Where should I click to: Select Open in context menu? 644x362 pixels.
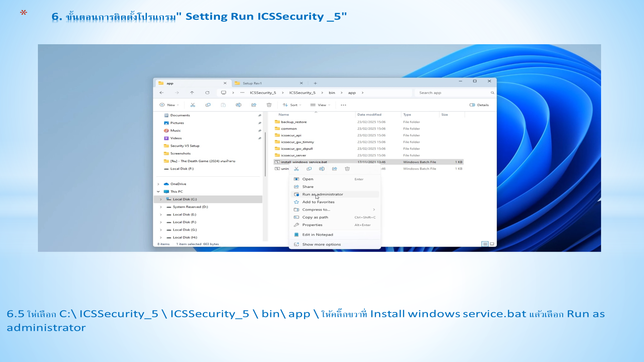[x=335, y=179]
